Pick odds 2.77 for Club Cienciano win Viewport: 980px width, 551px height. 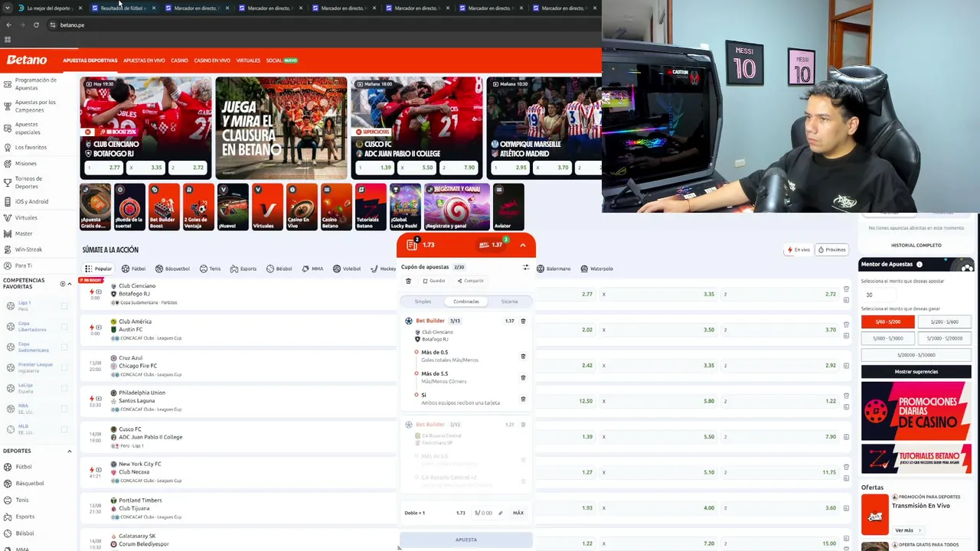588,294
